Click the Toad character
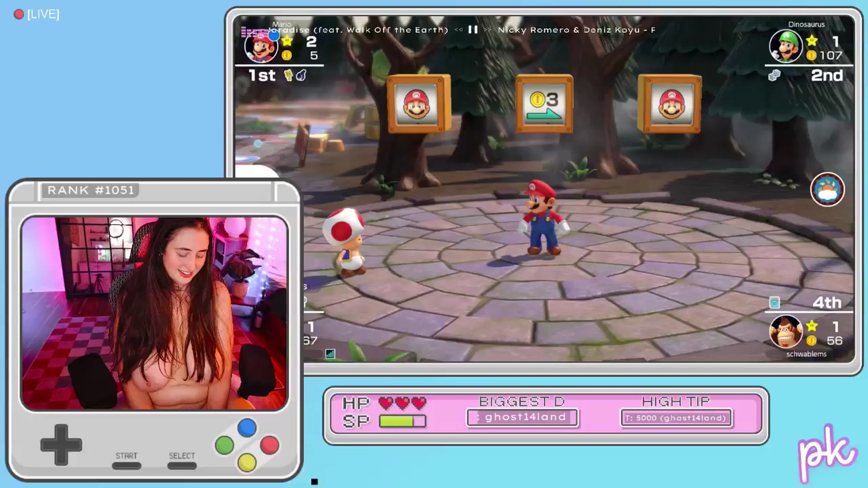 (x=345, y=242)
